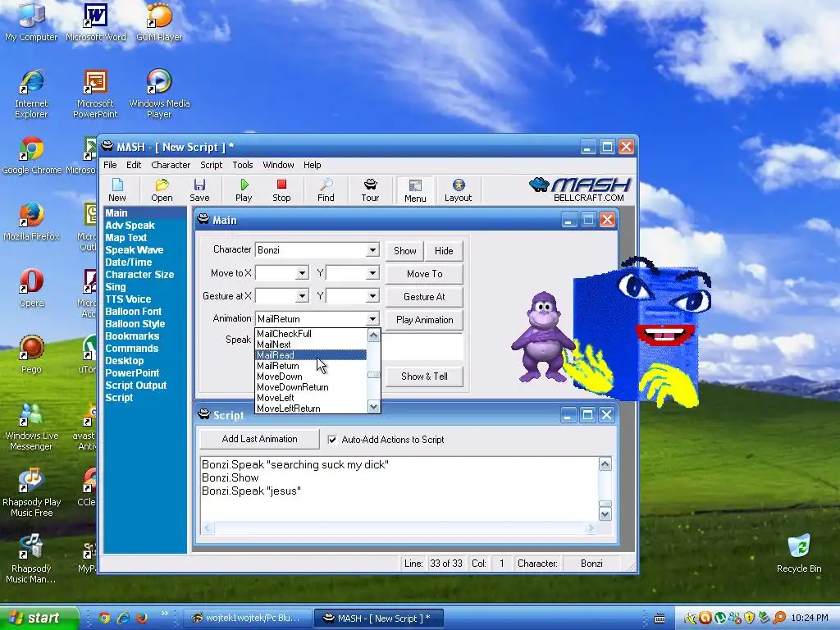
Task: Choose MoveDownReturn from animation list
Action: click(x=311, y=387)
